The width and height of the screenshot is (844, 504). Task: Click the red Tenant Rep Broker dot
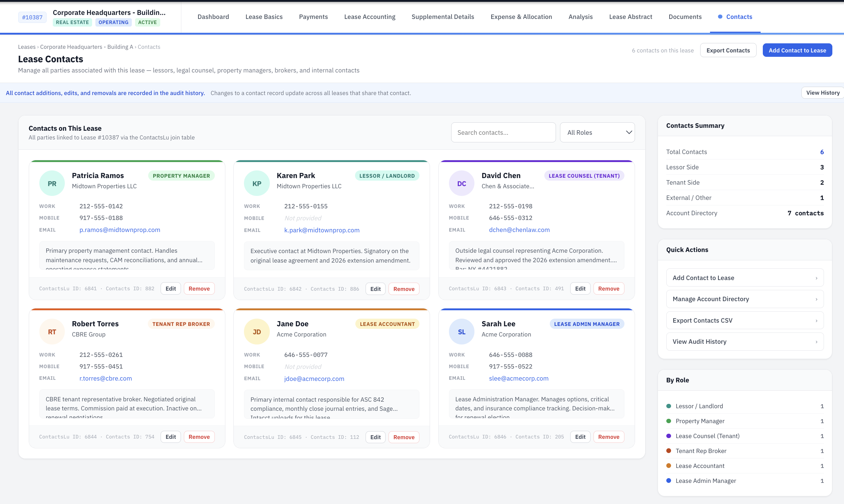tap(669, 451)
